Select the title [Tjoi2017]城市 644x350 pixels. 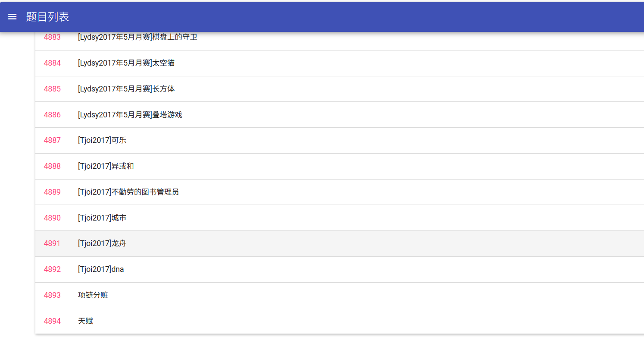coord(102,218)
